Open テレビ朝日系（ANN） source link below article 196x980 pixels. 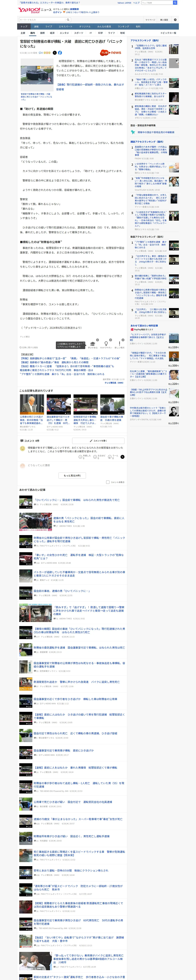pyautogui.click(x=114, y=383)
